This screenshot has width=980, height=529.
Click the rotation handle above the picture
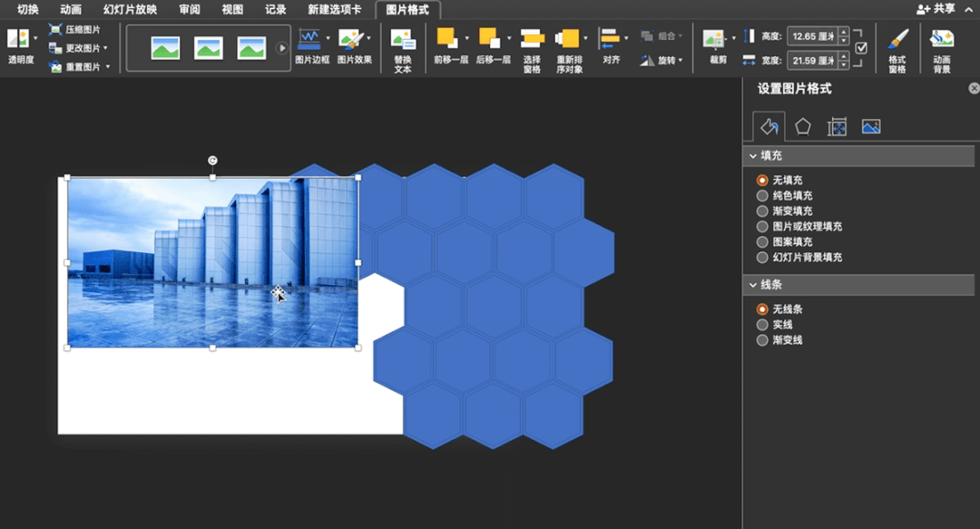tap(212, 161)
